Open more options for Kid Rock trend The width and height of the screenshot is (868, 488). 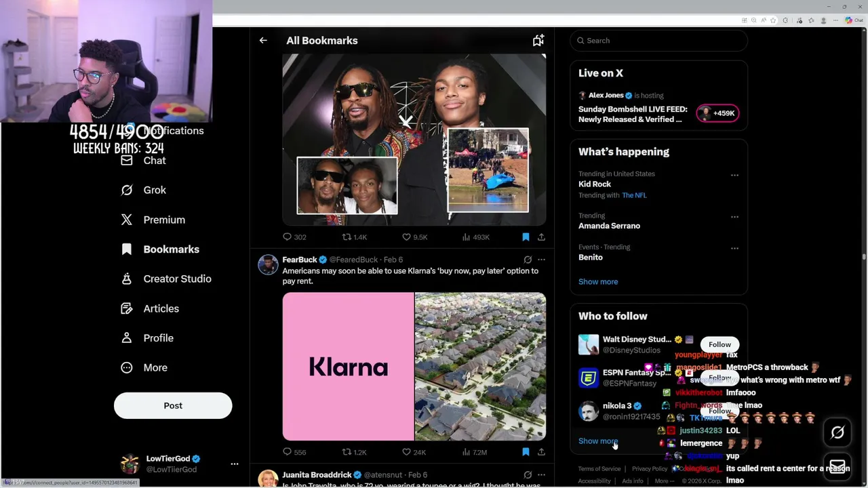[734, 175]
